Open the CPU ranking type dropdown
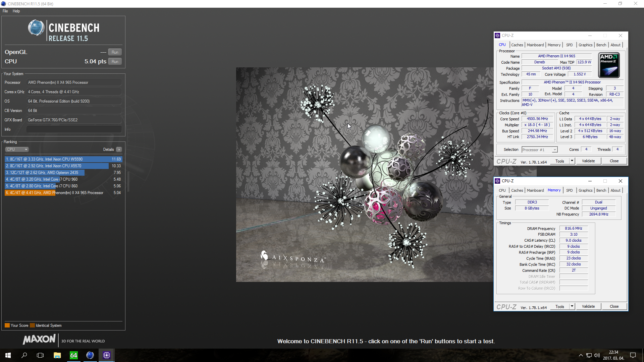644x362 pixels. [17, 149]
